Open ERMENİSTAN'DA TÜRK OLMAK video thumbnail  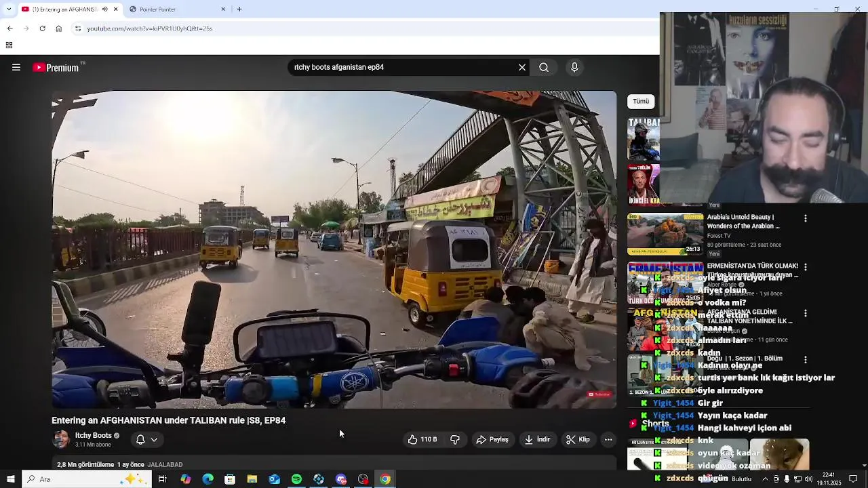[665, 283]
